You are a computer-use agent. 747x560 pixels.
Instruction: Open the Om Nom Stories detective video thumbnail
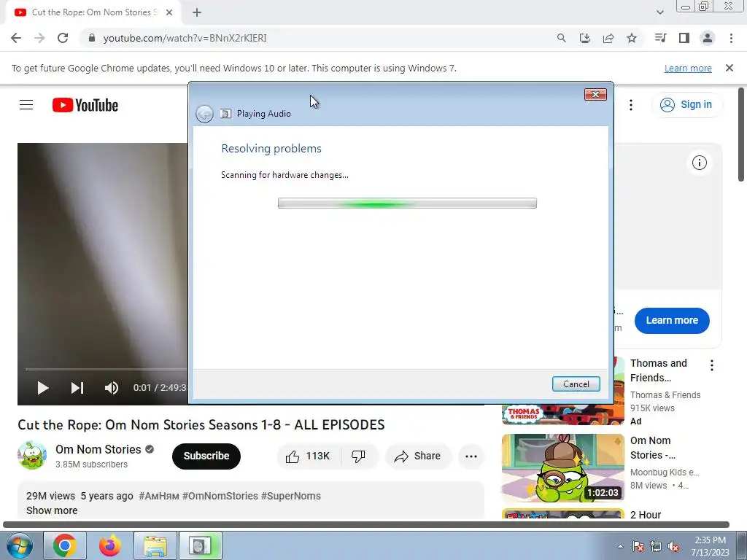pyautogui.click(x=563, y=468)
